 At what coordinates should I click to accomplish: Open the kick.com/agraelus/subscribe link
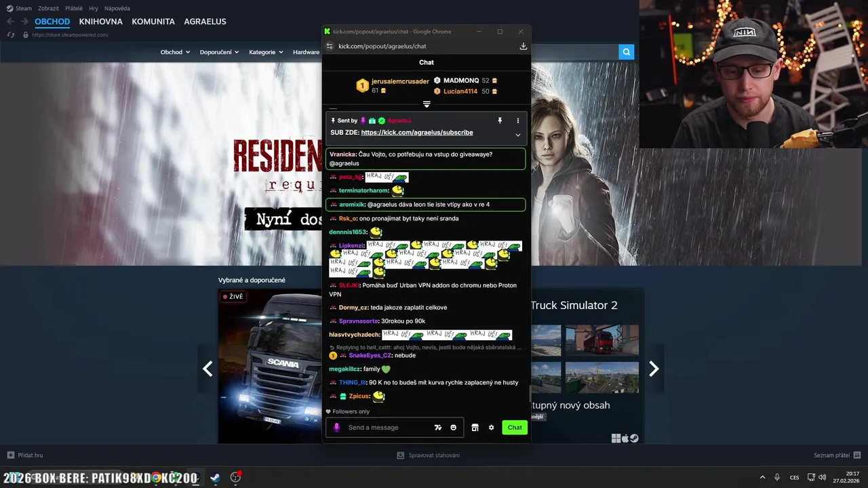point(417,133)
